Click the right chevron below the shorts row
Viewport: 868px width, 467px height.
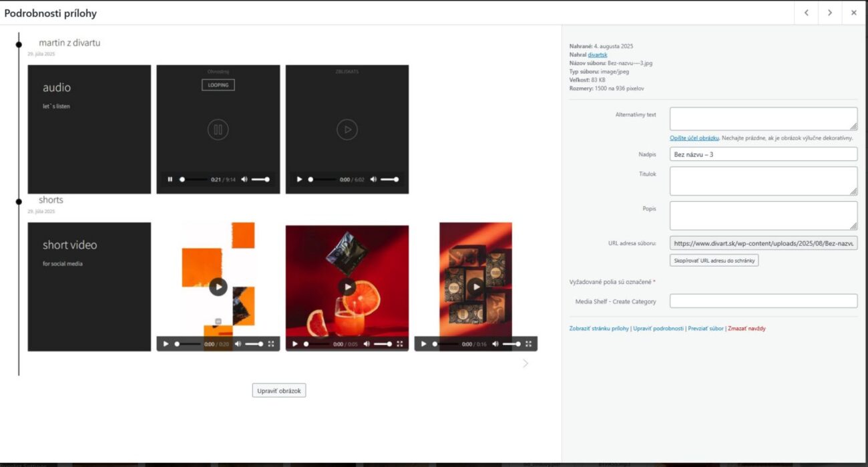525,363
